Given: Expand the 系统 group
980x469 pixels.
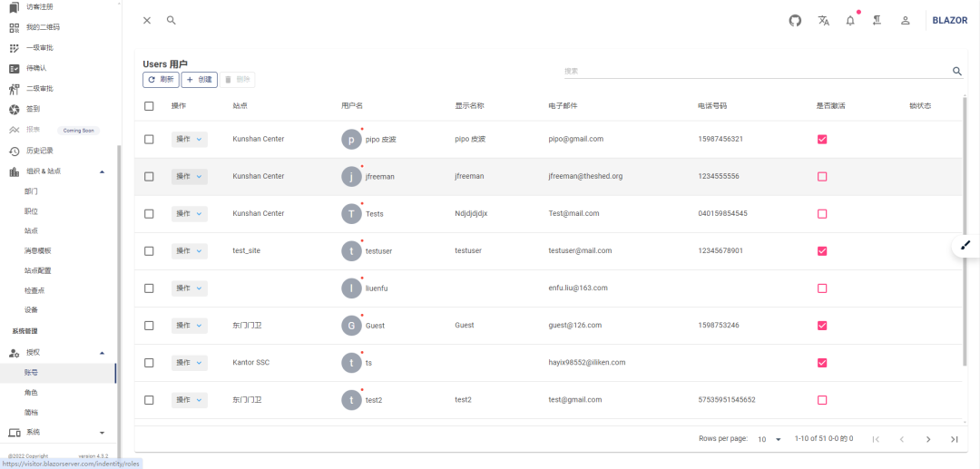Looking at the screenshot, I should (57, 432).
